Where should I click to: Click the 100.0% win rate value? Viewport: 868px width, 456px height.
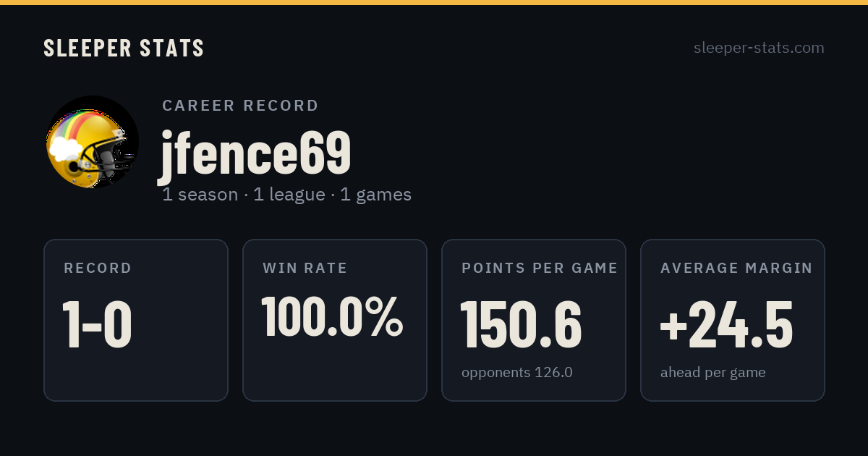(x=332, y=316)
